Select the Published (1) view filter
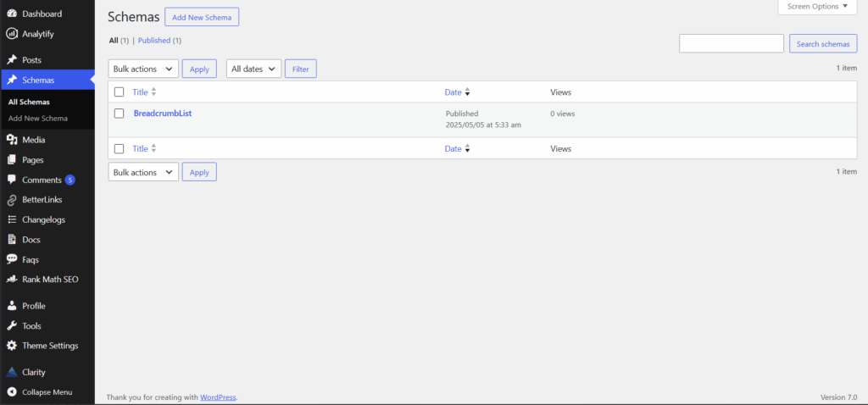Screen dimensions: 868x405 [159, 41]
